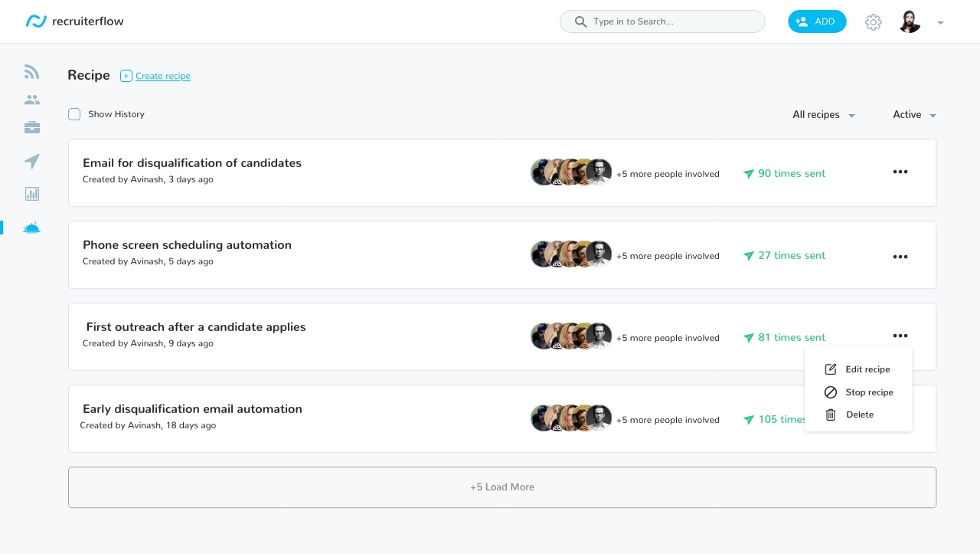Open the Active status dropdown
The height and width of the screenshot is (554, 980).
[915, 115]
